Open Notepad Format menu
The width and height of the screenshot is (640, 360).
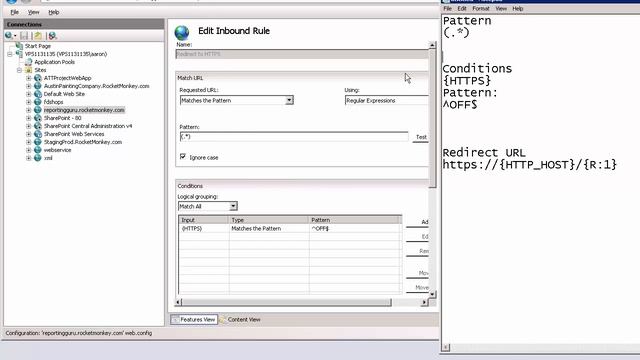(x=481, y=9)
